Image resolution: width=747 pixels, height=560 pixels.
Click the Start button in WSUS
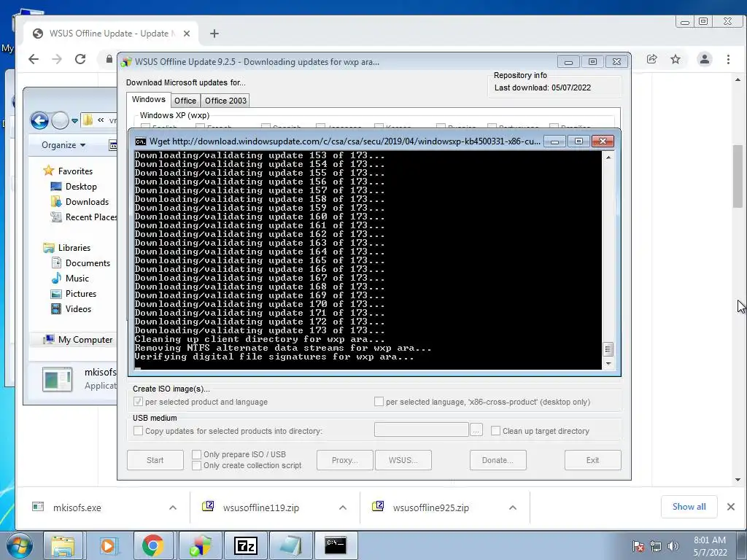pos(155,460)
